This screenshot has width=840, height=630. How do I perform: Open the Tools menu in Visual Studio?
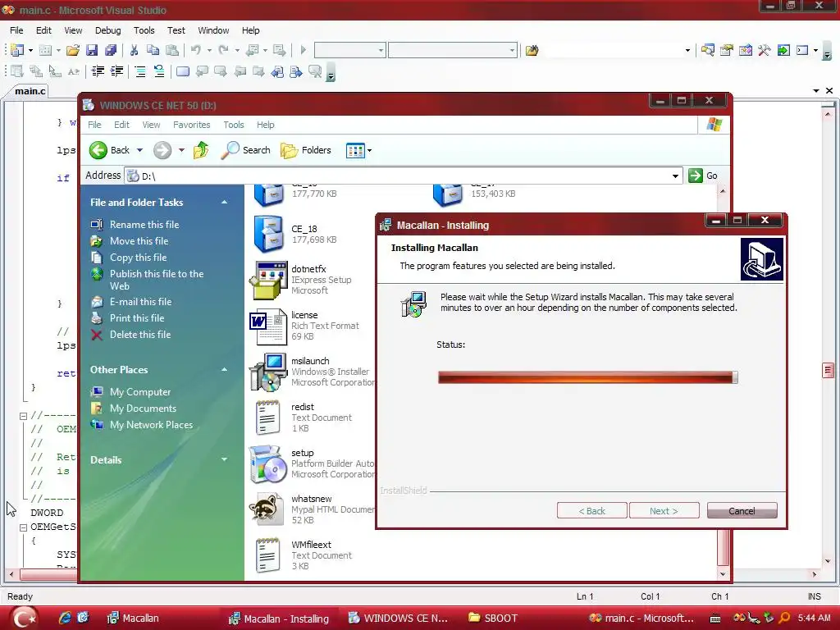[x=144, y=30]
